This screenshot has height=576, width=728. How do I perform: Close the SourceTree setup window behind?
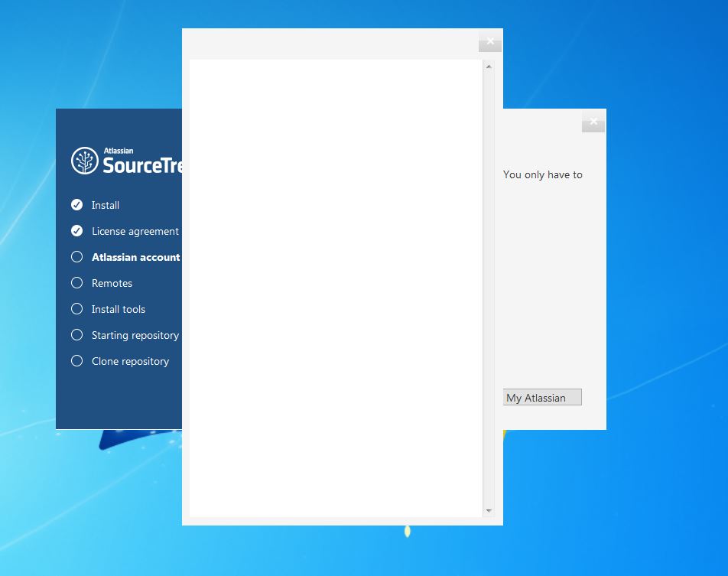point(593,122)
